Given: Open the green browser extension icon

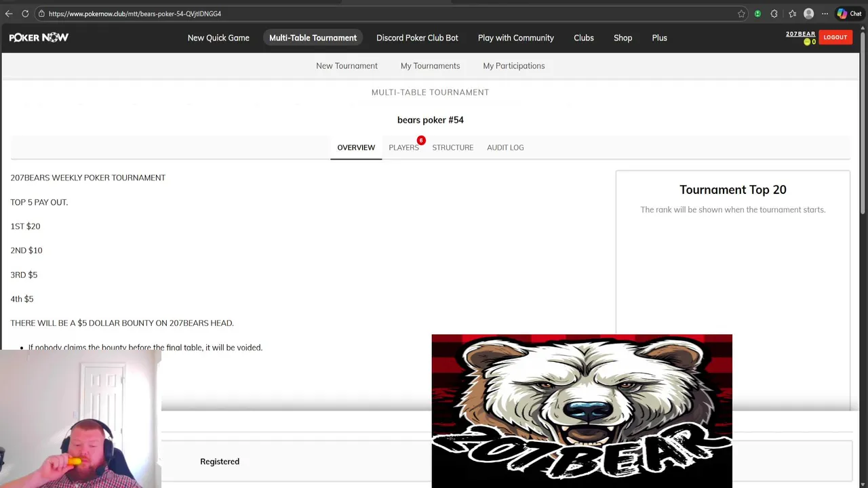Looking at the screenshot, I should coord(757,14).
